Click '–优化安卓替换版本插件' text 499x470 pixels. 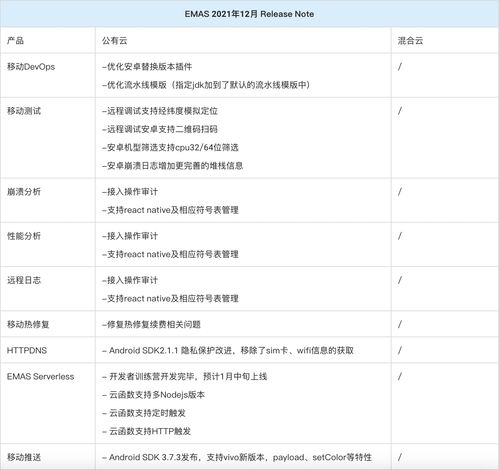(x=147, y=67)
